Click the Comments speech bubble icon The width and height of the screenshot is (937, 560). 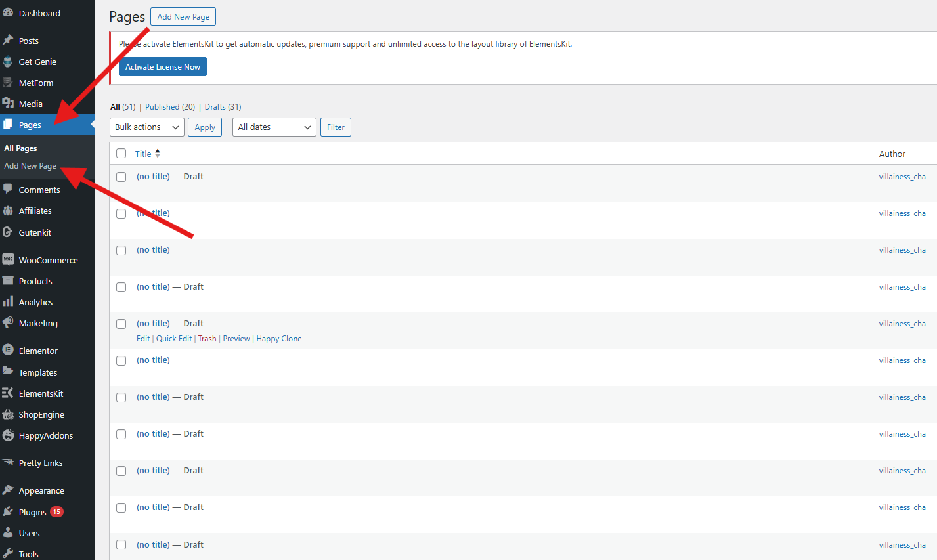[x=8, y=190]
